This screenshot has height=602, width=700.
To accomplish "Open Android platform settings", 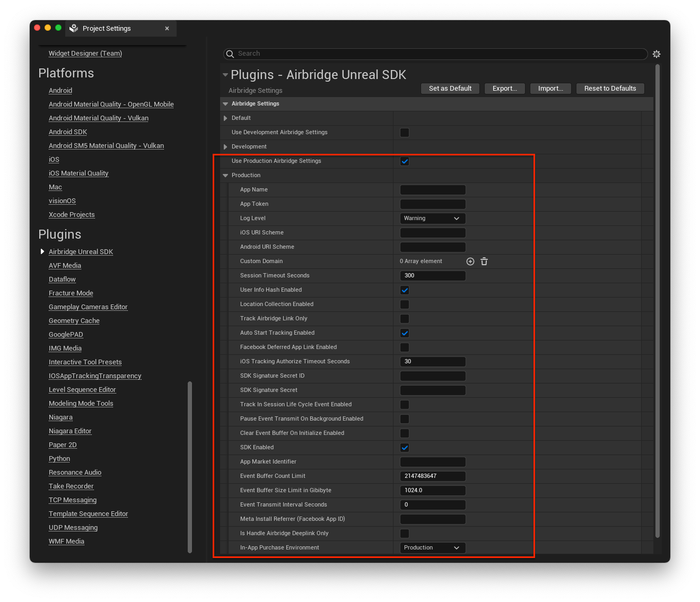I will click(x=60, y=91).
